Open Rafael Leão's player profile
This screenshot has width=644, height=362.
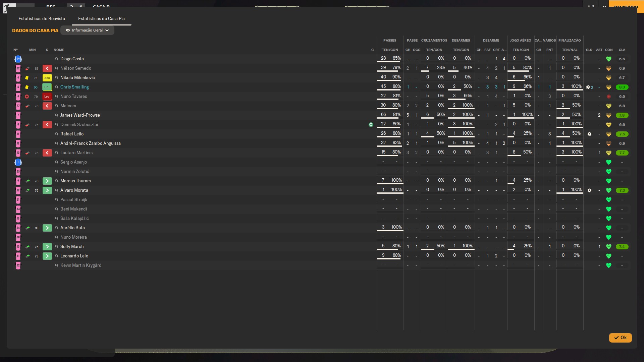72,134
